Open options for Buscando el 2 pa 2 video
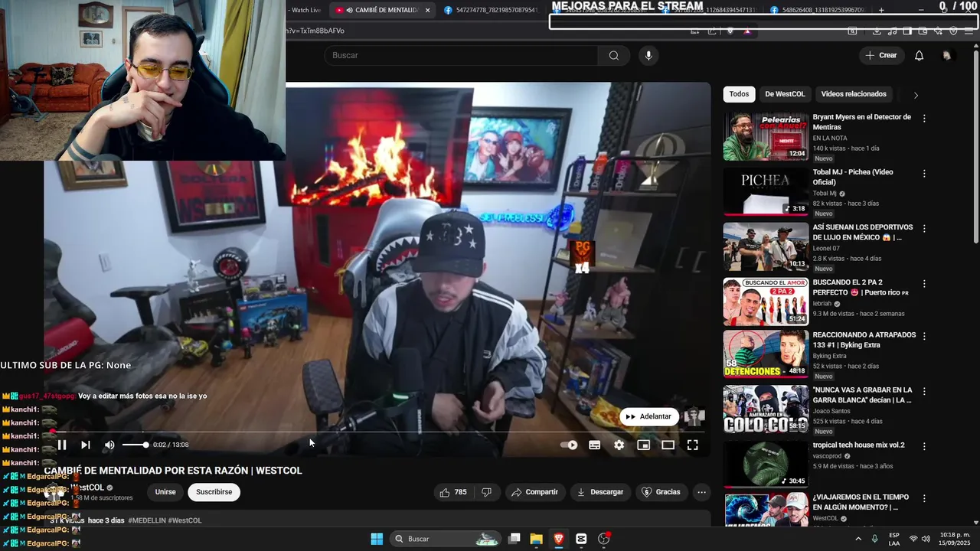Image resolution: width=980 pixels, height=551 pixels. (924, 283)
